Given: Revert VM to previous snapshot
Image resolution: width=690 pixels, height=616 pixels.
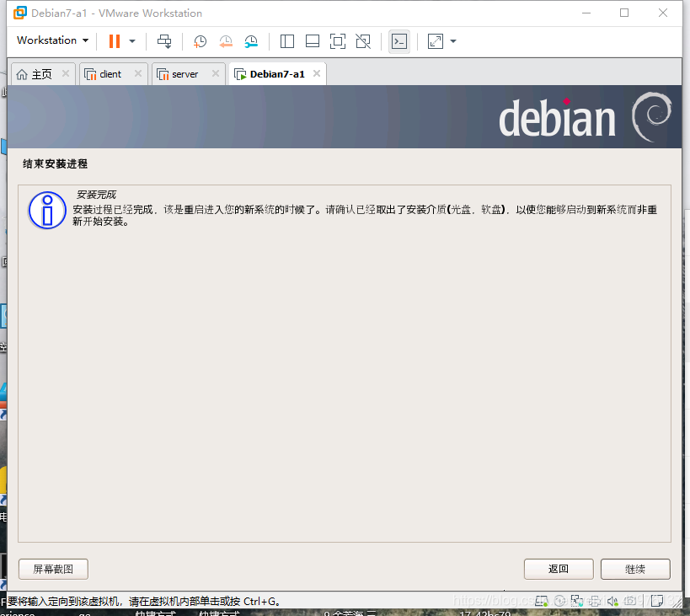Looking at the screenshot, I should pos(226,42).
